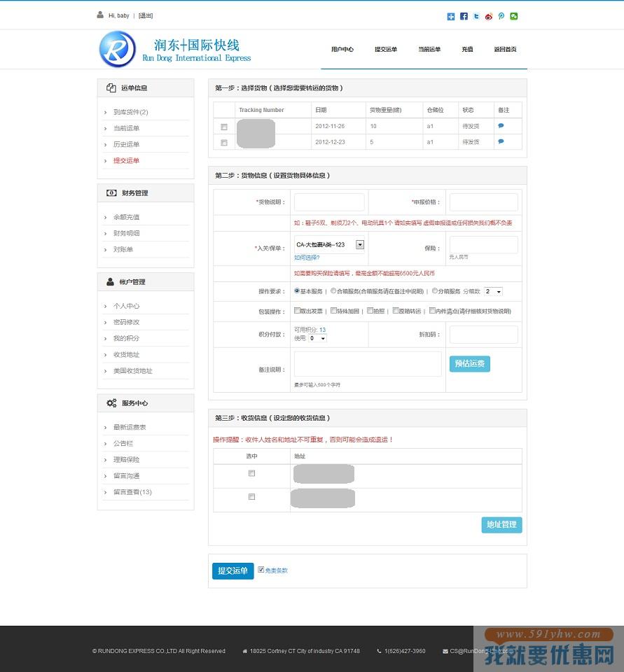Check the 内件清点 option

[x=432, y=310]
